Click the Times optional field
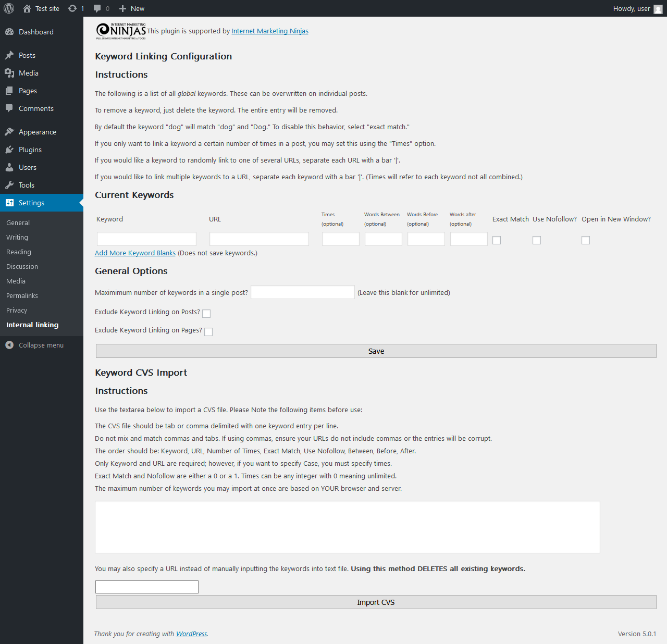The width and height of the screenshot is (667, 644). [x=341, y=239]
